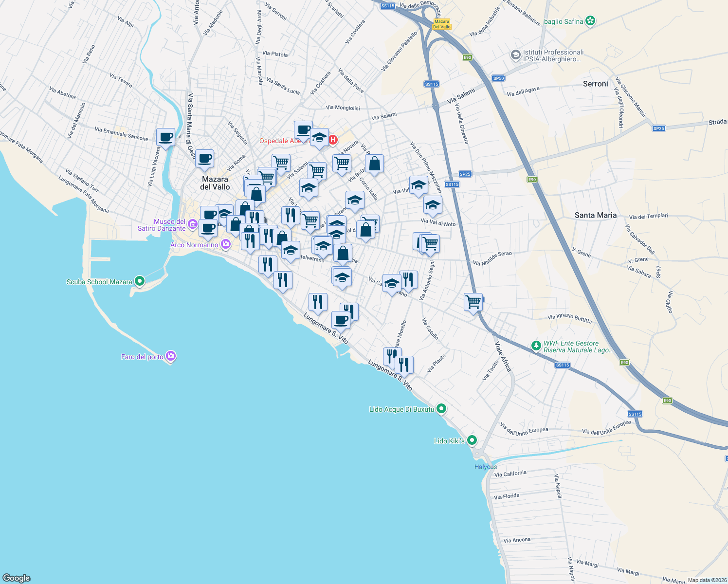Image resolution: width=728 pixels, height=584 pixels.
Task: Click shopping cart marker near Viale Africa junction
Action: click(473, 303)
